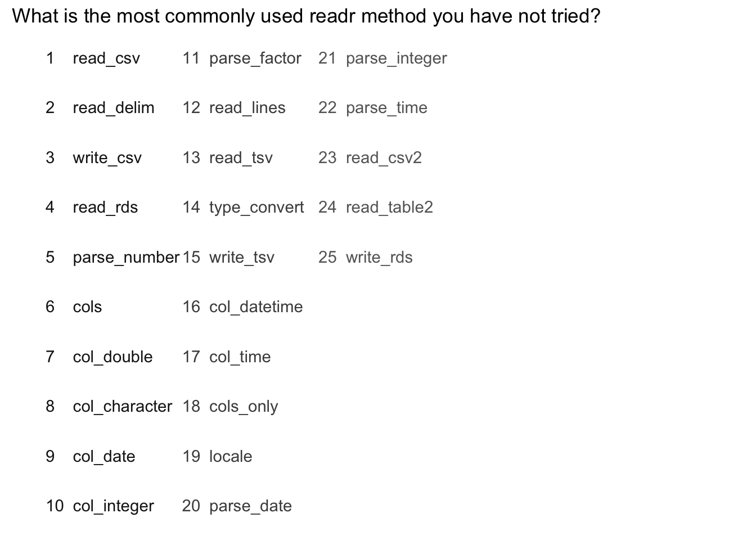Choose the cols option
This screenshot has height=540, width=756.
87,307
